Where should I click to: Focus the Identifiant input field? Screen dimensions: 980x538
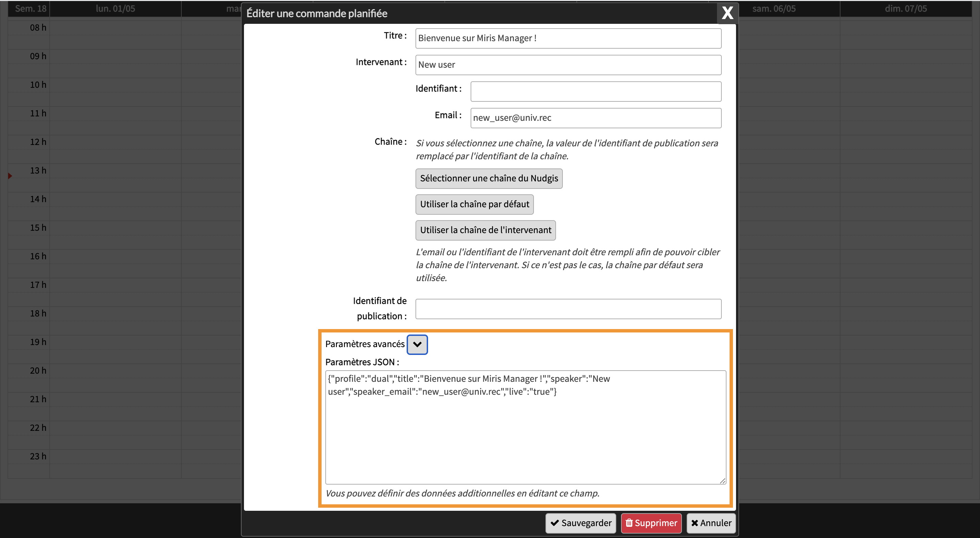point(596,91)
